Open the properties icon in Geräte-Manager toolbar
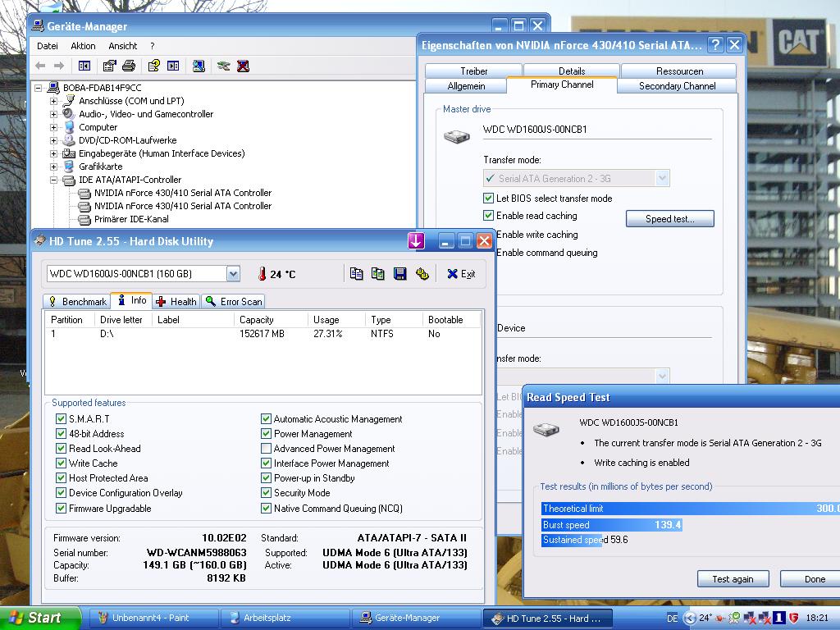Viewport: 840px width, 630px height. coord(109,66)
